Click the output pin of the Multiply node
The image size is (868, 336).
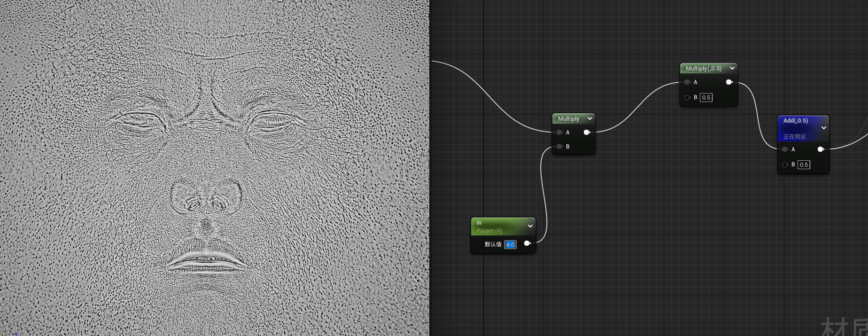tap(587, 133)
